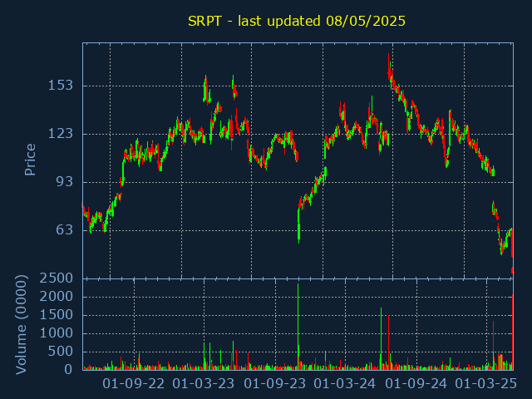Click the volume axis label '1000'
532x399 pixels.
[57, 333]
